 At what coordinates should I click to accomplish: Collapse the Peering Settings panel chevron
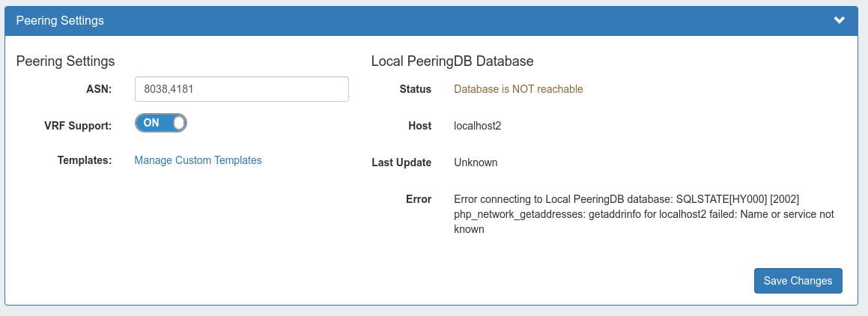839,20
